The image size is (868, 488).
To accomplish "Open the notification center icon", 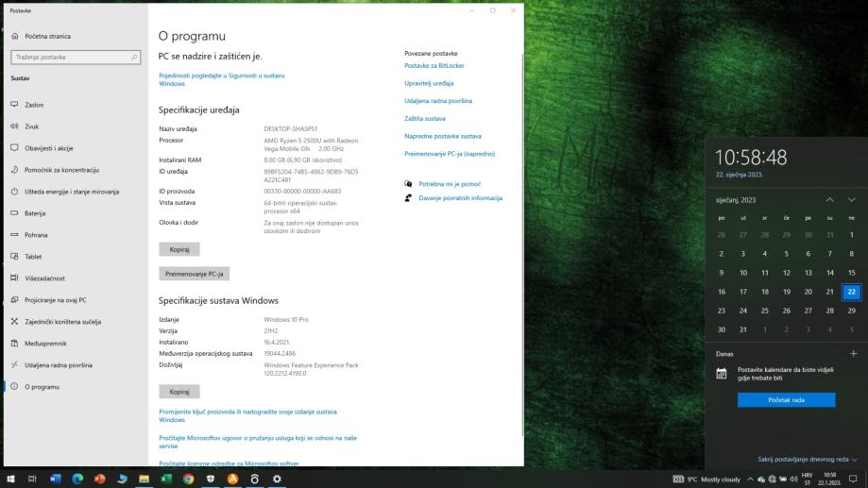I will pos(853,480).
